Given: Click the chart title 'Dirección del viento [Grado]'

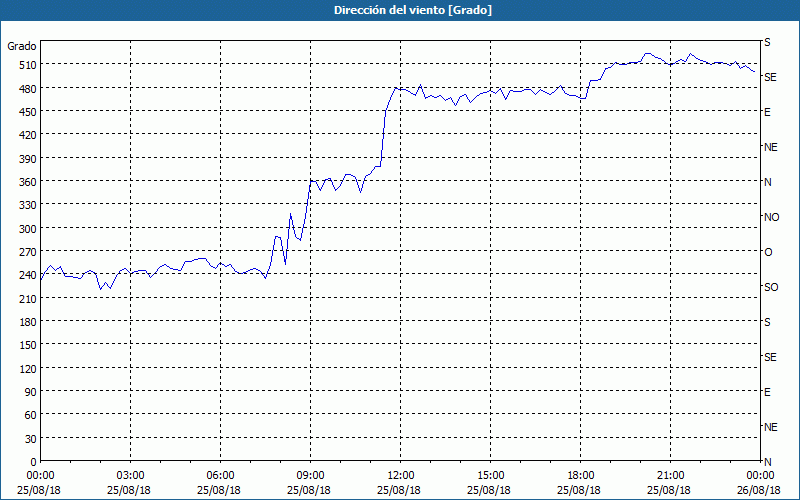Looking at the screenshot, I should (413, 10).
